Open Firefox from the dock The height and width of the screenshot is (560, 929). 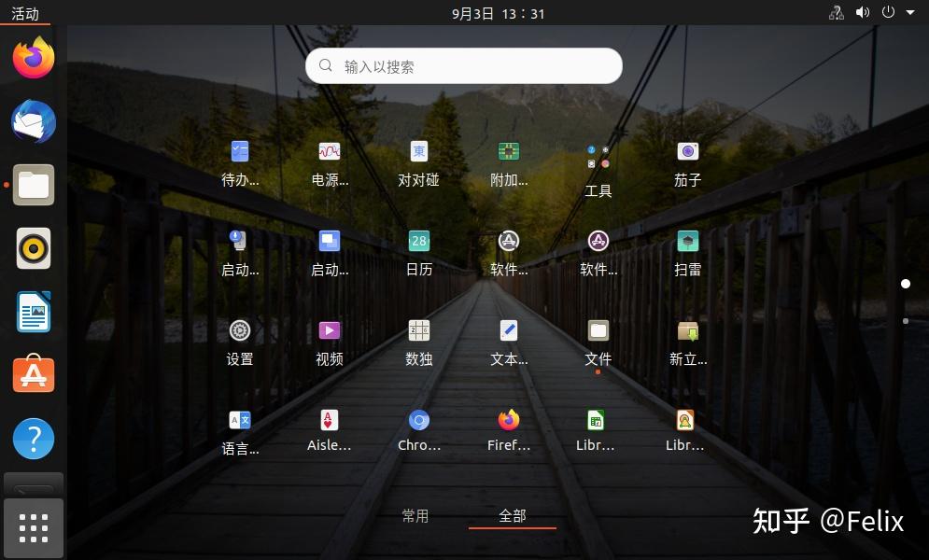tap(33, 58)
